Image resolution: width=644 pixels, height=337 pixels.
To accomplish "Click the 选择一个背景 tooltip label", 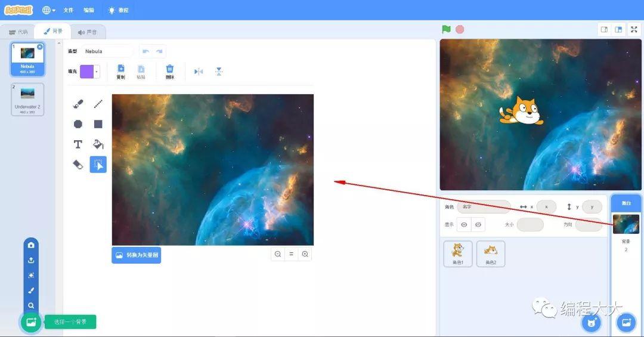I will pyautogui.click(x=70, y=322).
